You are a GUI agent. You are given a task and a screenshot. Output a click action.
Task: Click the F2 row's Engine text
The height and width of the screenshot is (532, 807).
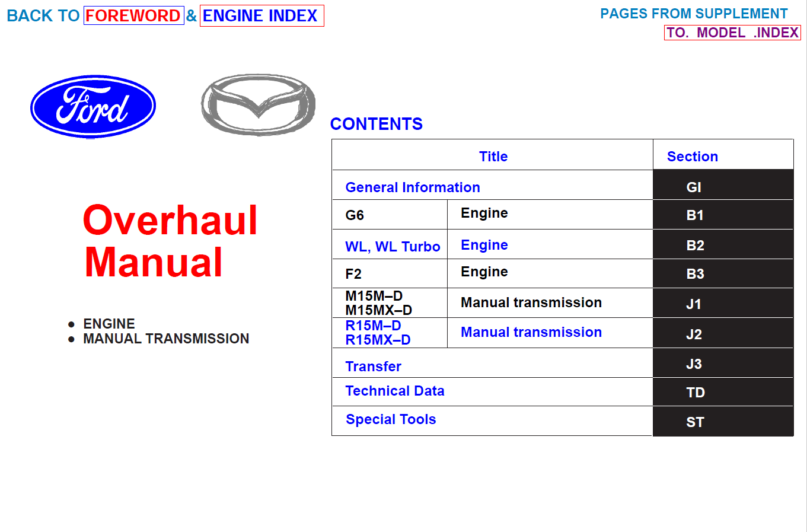(x=484, y=272)
